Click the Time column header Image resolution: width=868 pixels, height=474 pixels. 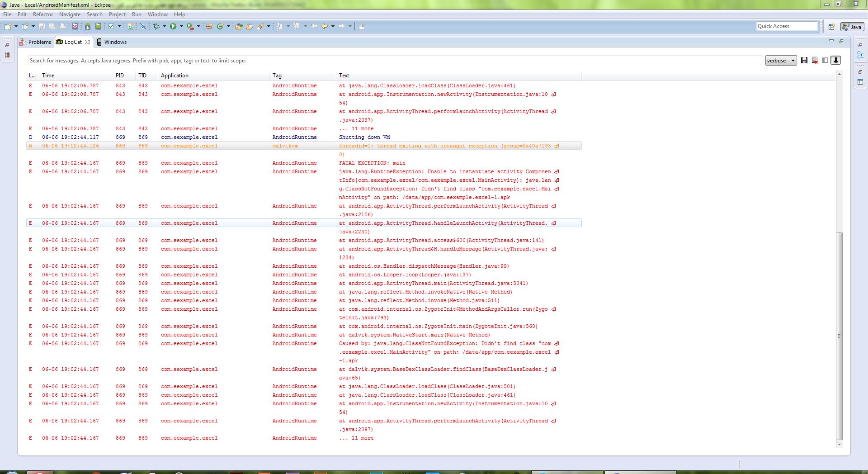tap(76, 76)
